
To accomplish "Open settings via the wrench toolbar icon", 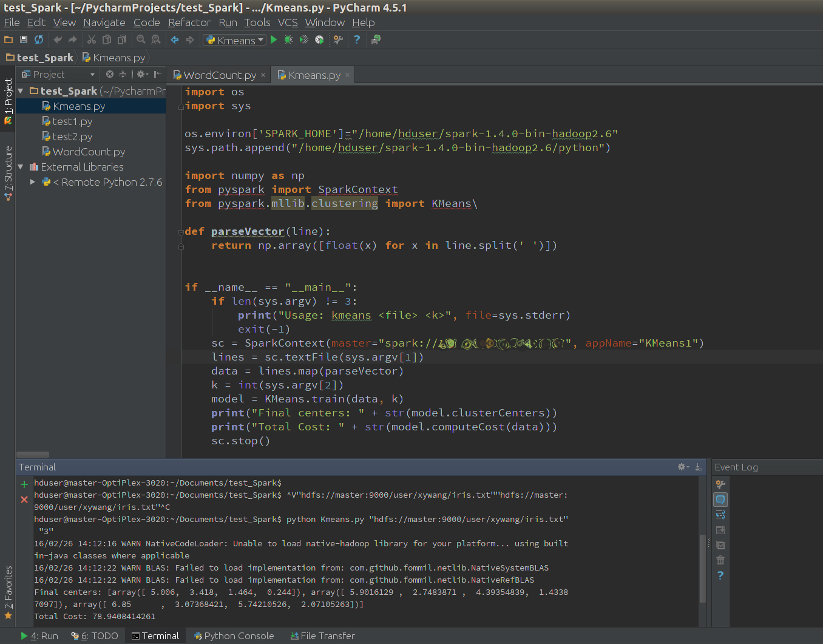I will coord(337,39).
